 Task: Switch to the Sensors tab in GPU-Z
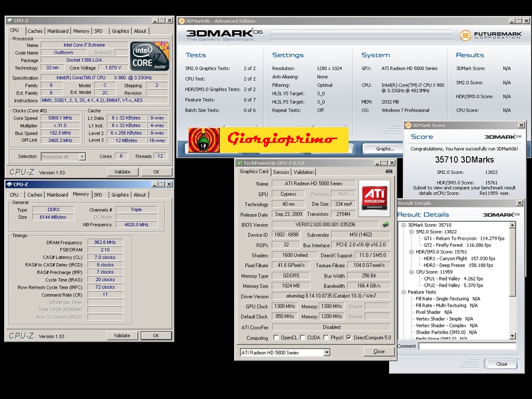coord(281,172)
